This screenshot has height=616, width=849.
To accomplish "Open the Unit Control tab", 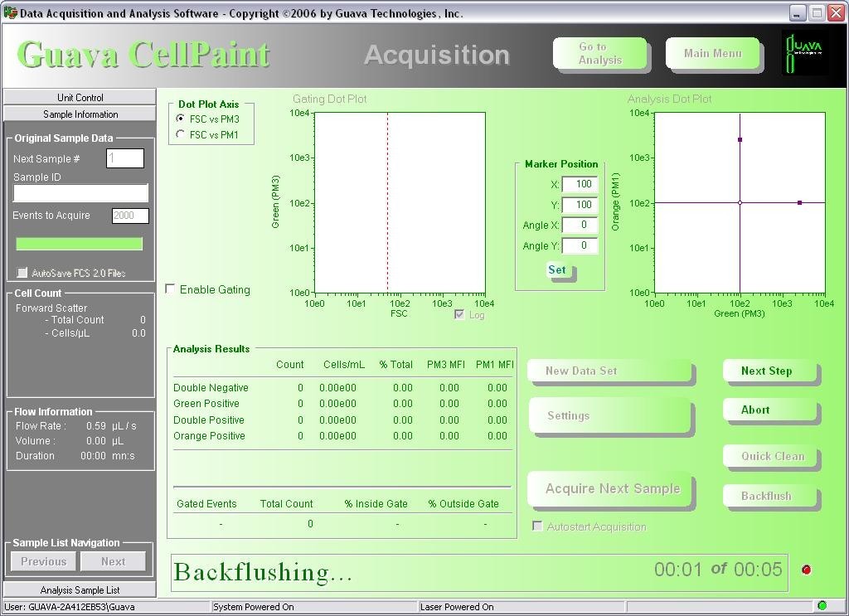I will coord(80,98).
